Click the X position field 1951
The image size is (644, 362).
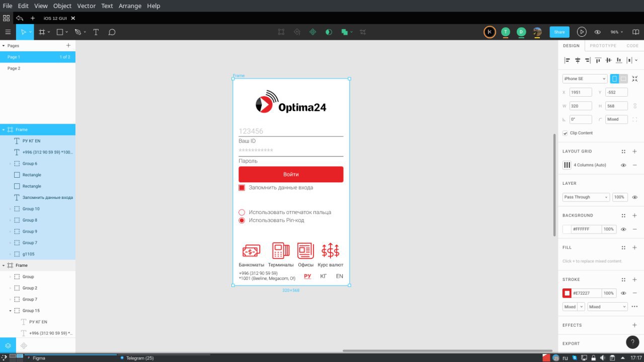[581, 92]
